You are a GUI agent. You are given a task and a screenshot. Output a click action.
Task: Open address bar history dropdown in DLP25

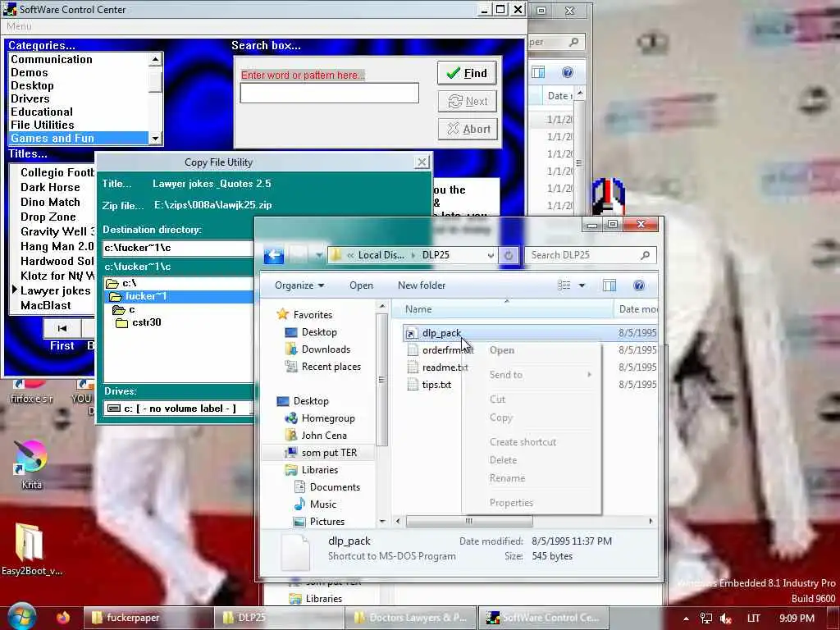pyautogui.click(x=491, y=256)
